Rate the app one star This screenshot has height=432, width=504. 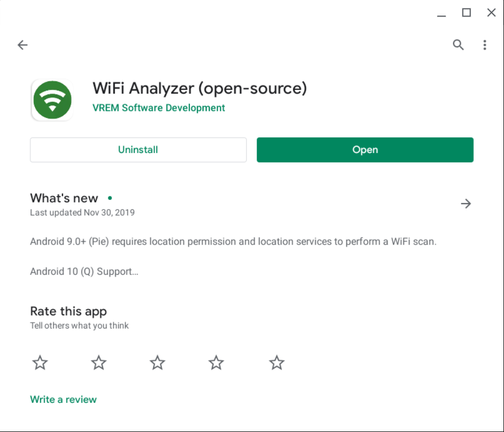tap(40, 363)
